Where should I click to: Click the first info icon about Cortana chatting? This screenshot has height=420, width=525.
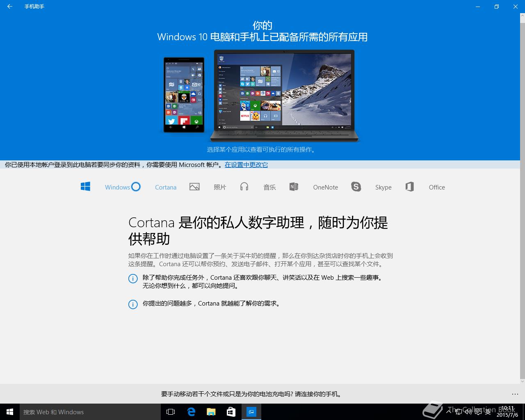tap(133, 278)
